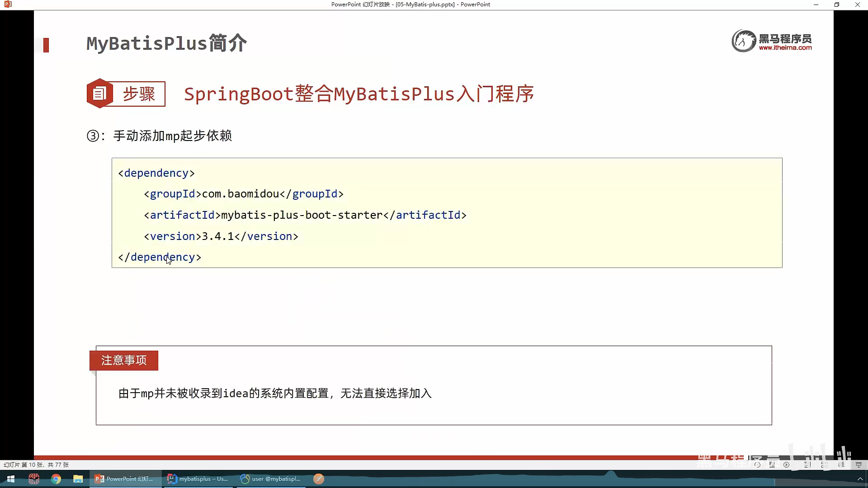The height and width of the screenshot is (488, 868).
Task: Restore down the PowerPoint window
Action: [x=837, y=5]
